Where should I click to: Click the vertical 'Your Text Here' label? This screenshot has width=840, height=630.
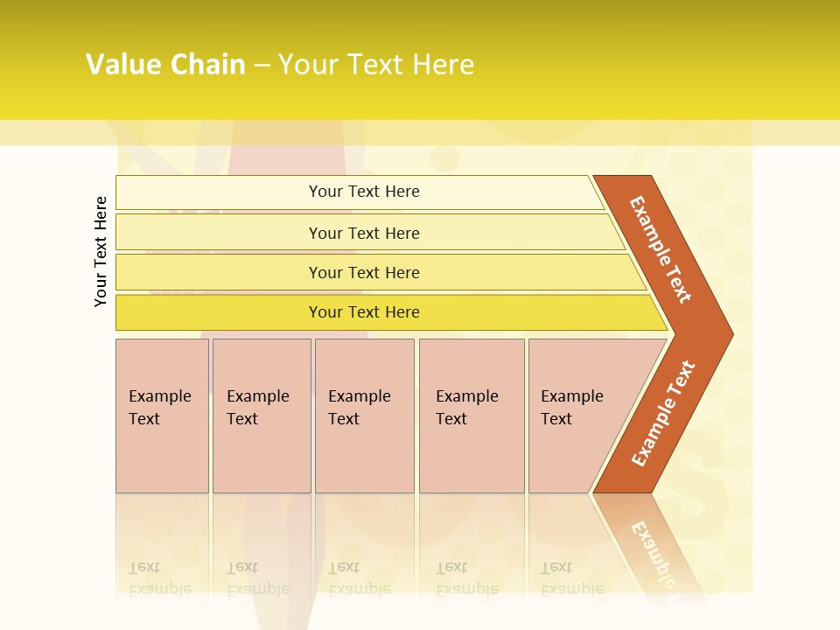(x=101, y=252)
